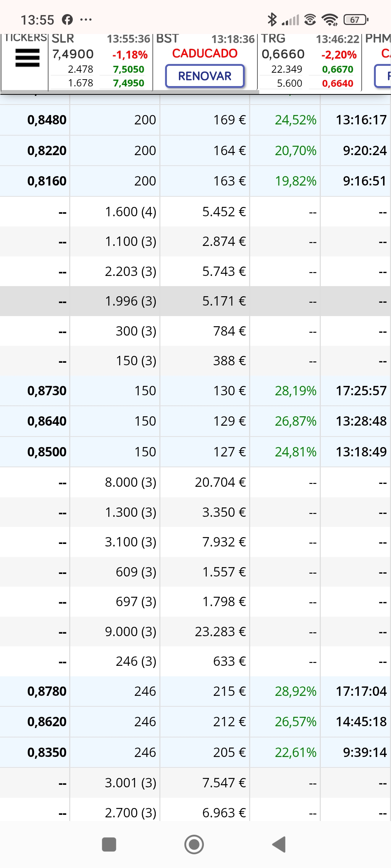Tap the recent apps square button
This screenshot has width=391, height=868.
[x=109, y=844]
